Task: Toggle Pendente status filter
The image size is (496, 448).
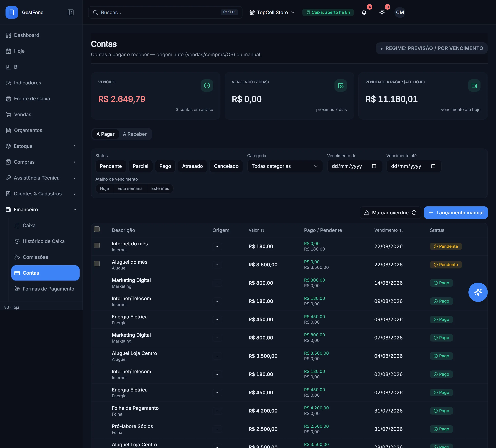Action: click(111, 166)
